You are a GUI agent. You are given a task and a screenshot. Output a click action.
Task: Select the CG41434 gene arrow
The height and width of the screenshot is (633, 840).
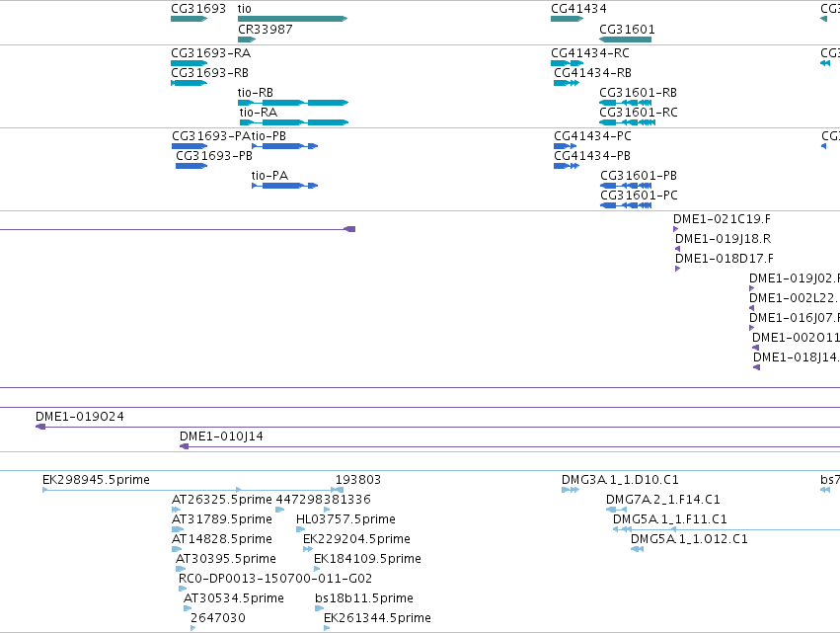[x=567, y=19]
